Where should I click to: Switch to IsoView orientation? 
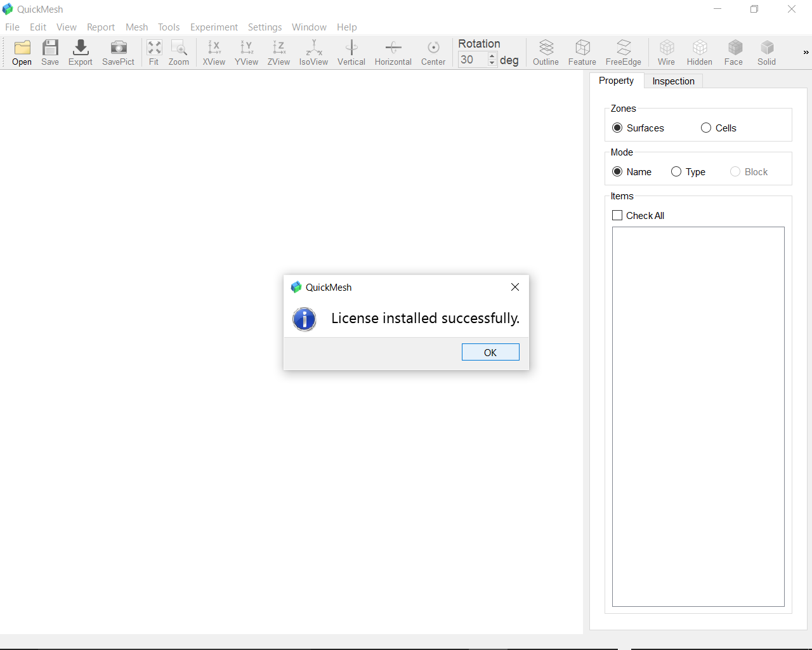[x=314, y=52]
